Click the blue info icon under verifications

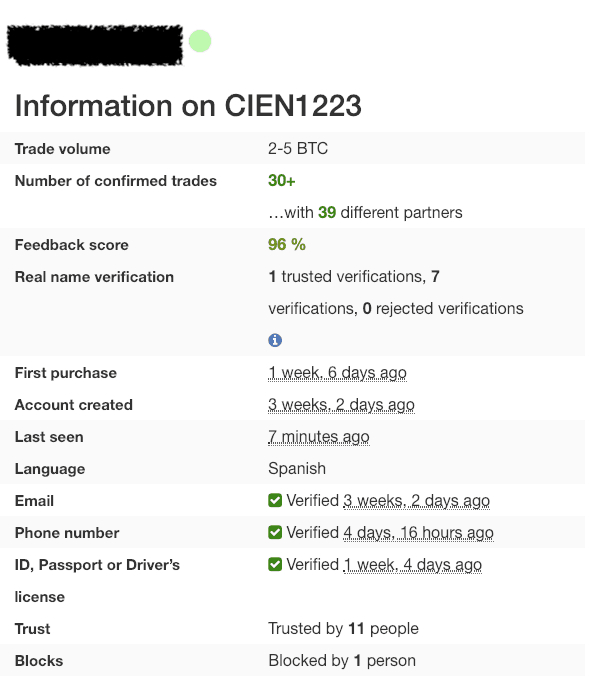275,340
